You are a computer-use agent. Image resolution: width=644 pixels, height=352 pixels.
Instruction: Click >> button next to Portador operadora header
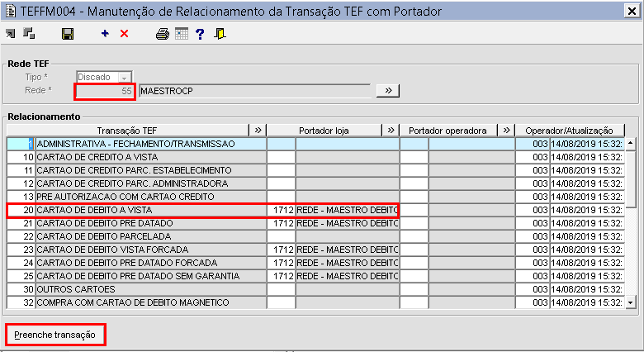tap(506, 131)
